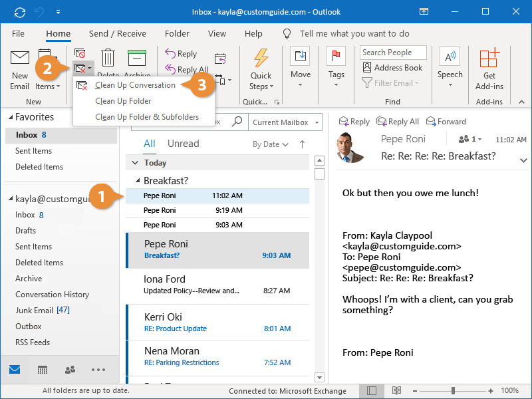532x399 pixels.
Task: Collapse the Favorites section
Action: (x=11, y=117)
